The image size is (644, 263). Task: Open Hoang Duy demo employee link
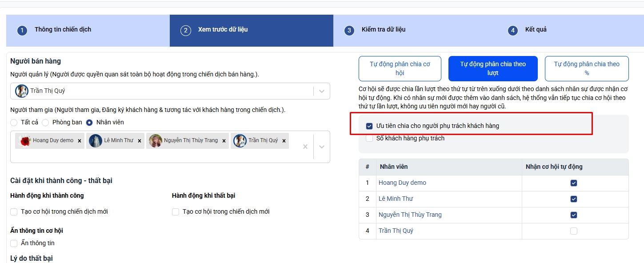402,183
